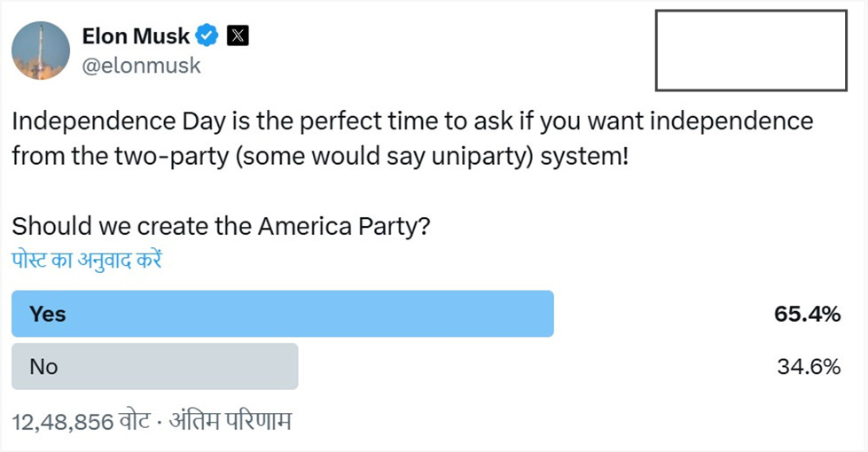Click the 34.6% result figure

click(x=808, y=366)
